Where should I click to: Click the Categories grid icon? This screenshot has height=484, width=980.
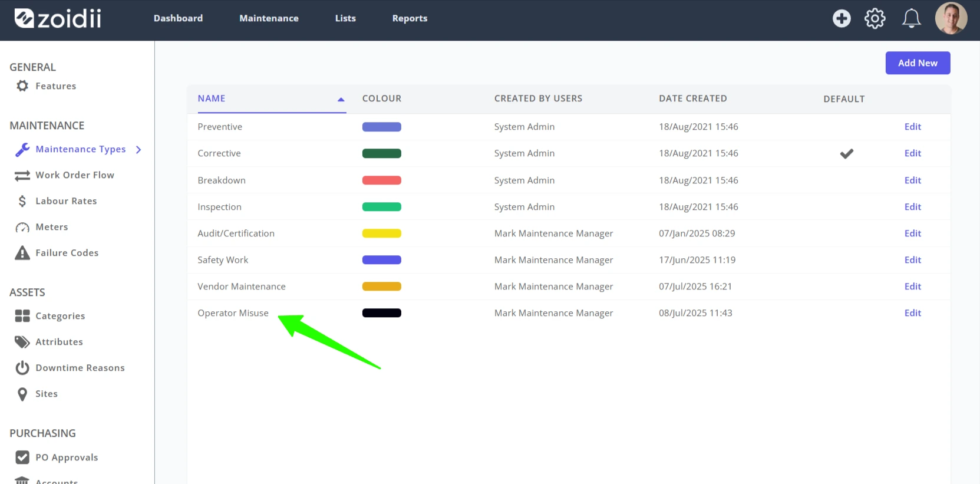(x=22, y=316)
